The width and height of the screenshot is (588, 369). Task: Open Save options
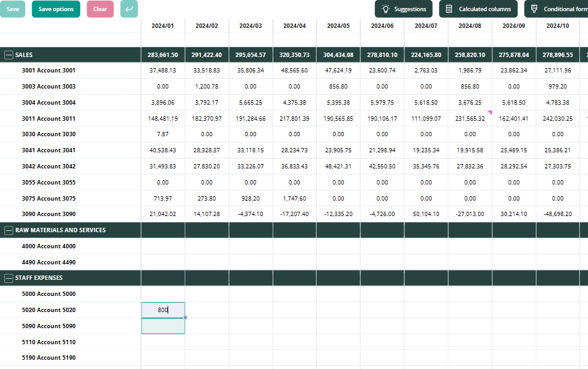pos(56,9)
